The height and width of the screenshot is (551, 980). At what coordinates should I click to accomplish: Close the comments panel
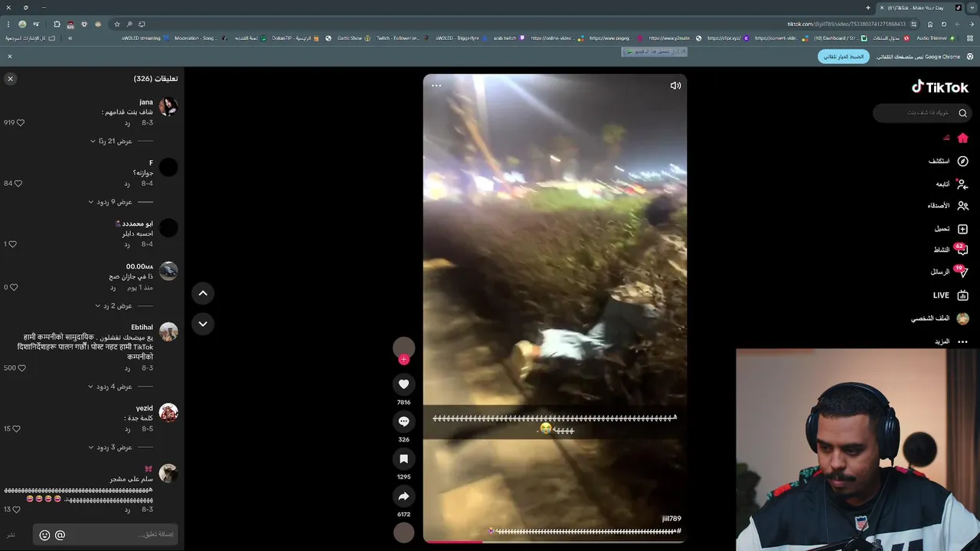pos(10,79)
